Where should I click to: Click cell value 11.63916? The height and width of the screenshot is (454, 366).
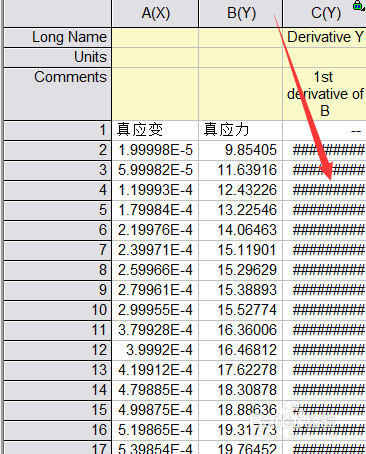[241, 170]
